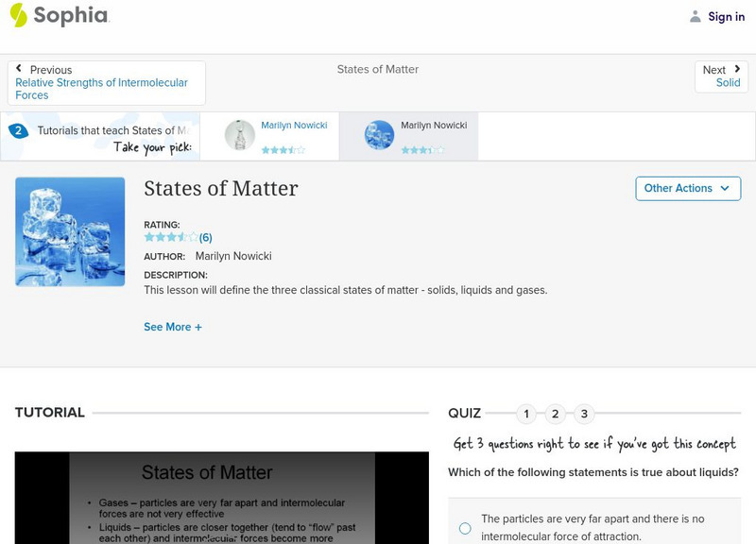Open the Other Actions dropdown
Viewport: 756px width, 544px height.
point(687,188)
